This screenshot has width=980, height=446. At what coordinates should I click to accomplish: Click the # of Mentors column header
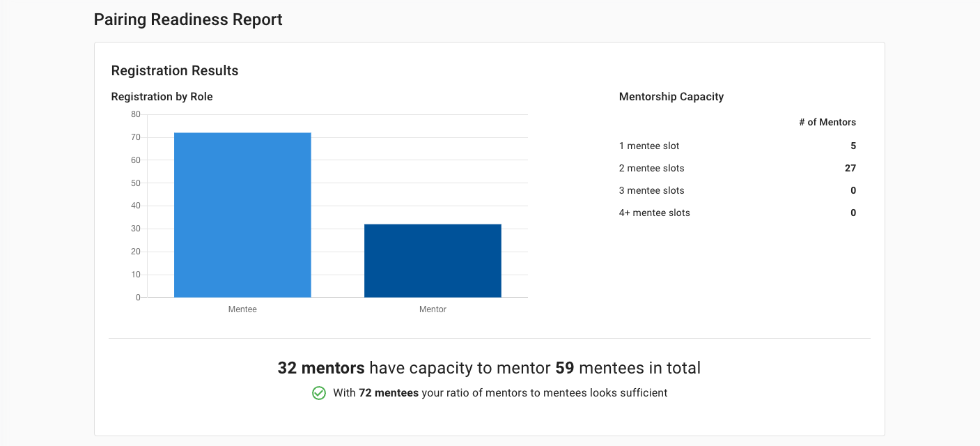tap(827, 122)
